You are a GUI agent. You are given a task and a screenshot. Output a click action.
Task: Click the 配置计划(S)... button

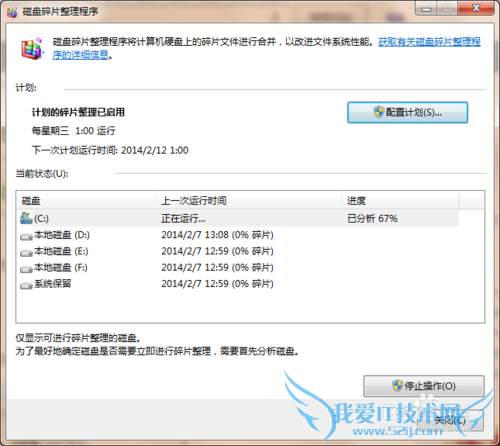point(407,113)
